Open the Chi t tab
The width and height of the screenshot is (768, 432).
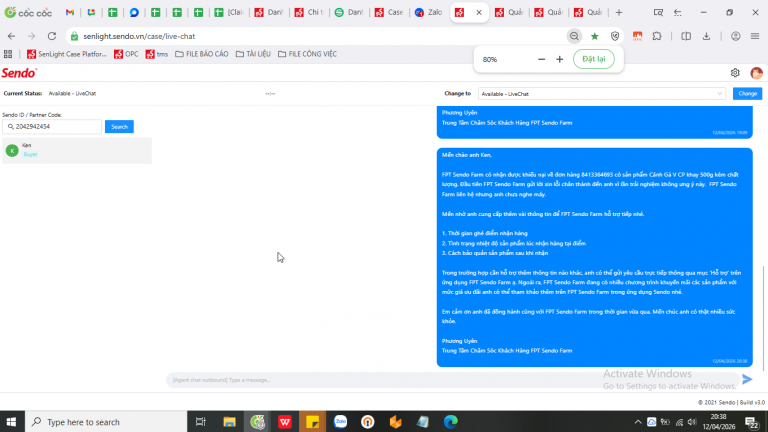(309, 13)
